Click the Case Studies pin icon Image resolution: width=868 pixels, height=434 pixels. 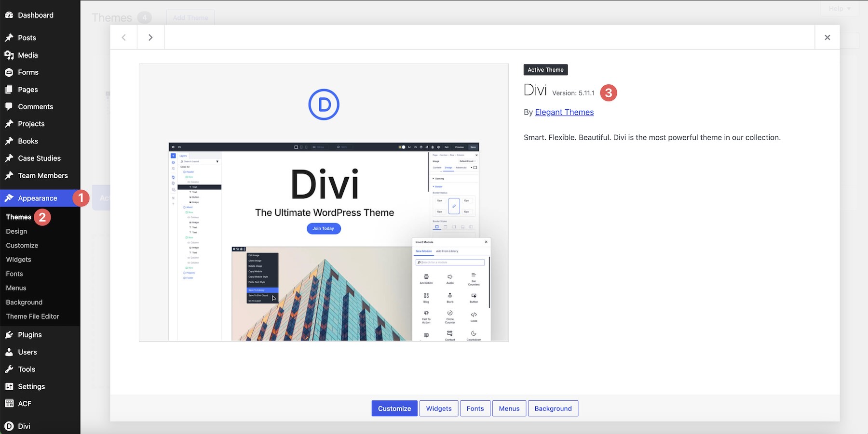coord(9,158)
